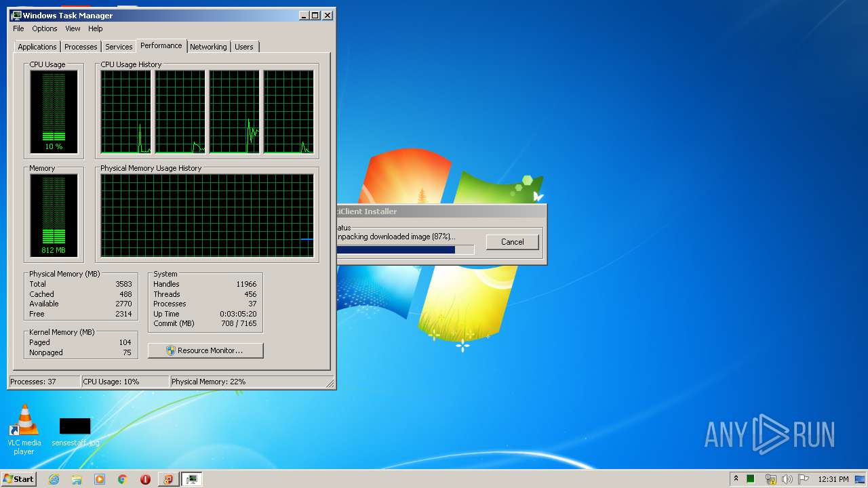The image size is (868, 488).
Task: Click the CPU Usage: 10% status entry
Action: [x=125, y=382]
